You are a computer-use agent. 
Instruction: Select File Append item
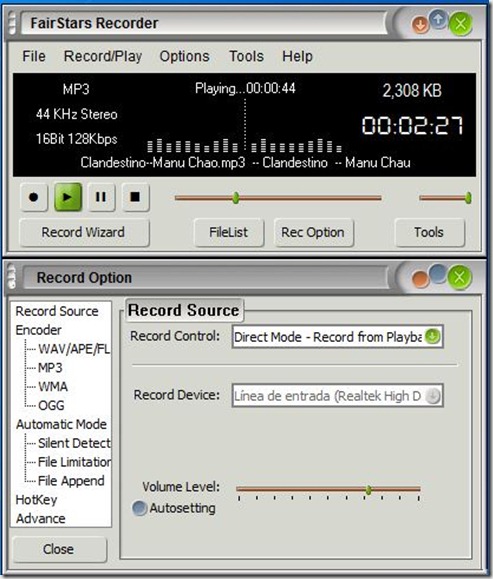point(71,480)
